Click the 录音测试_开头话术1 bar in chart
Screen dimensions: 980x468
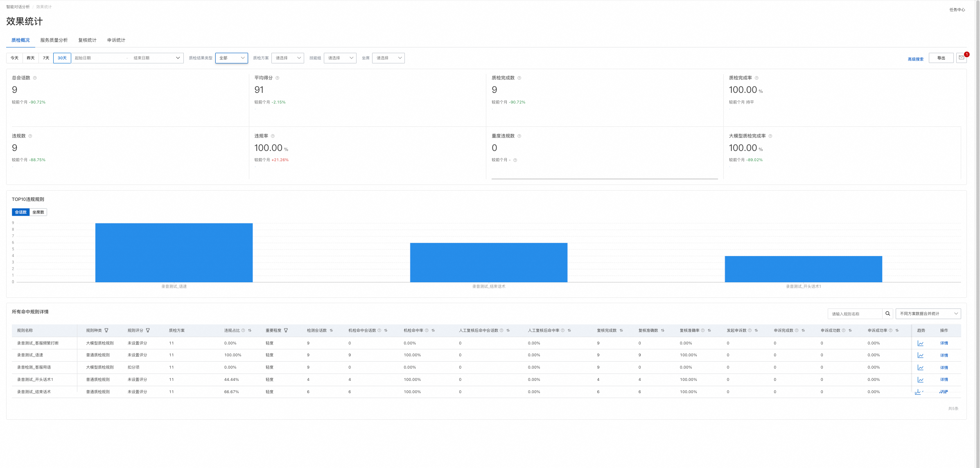point(804,269)
